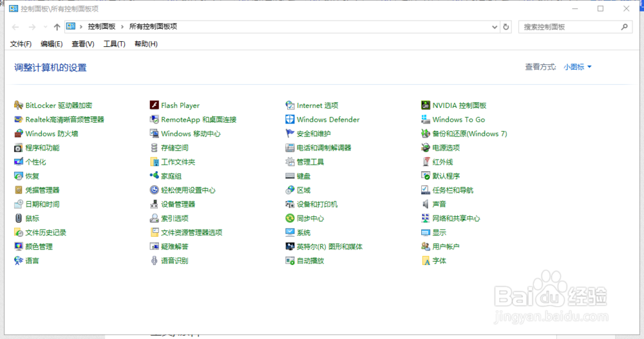Click the Back navigation arrow

15,27
